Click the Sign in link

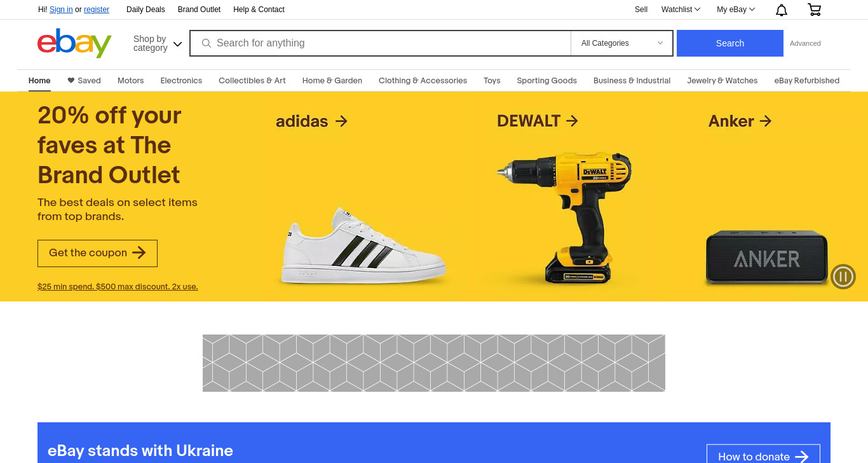tap(61, 10)
